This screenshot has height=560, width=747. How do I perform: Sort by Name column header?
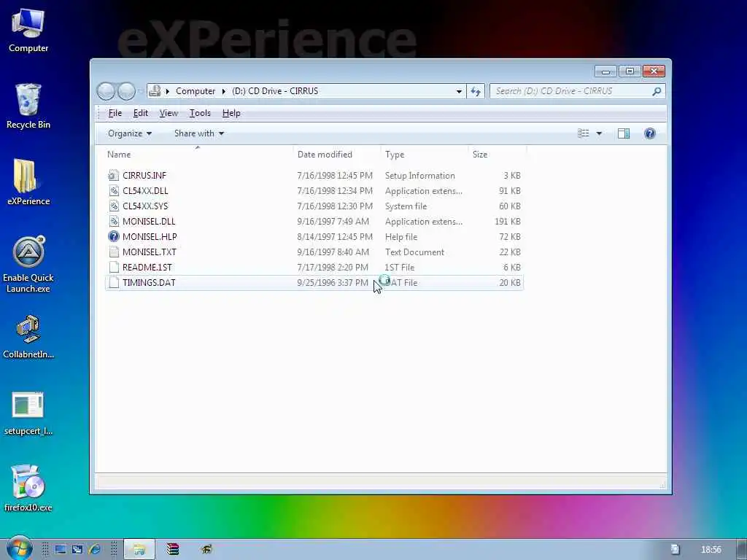pyautogui.click(x=198, y=155)
